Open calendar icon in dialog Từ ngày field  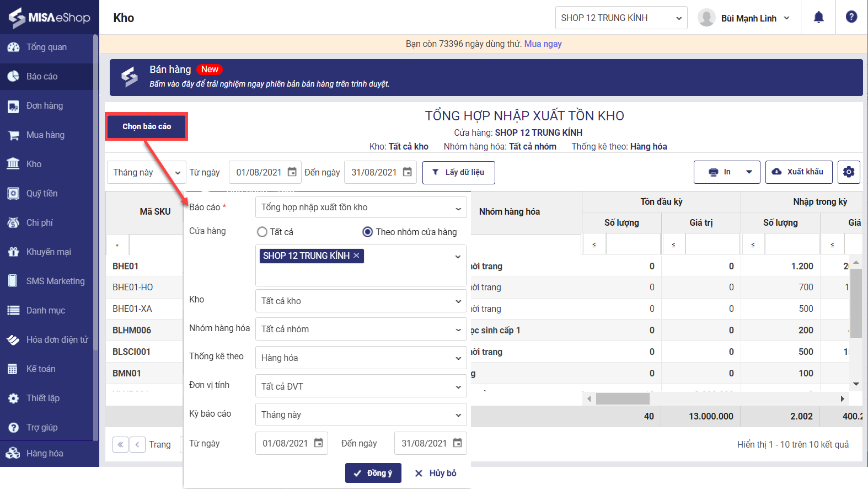319,443
